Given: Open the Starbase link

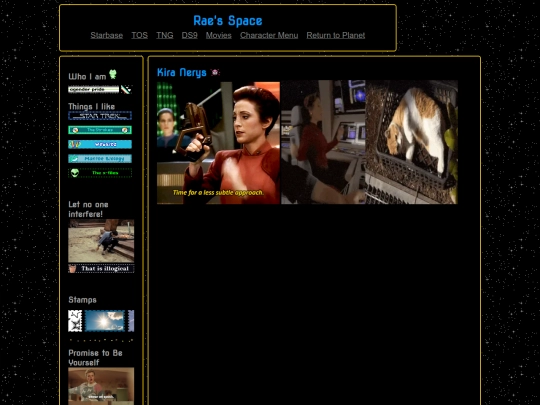Looking at the screenshot, I should (x=107, y=35).
